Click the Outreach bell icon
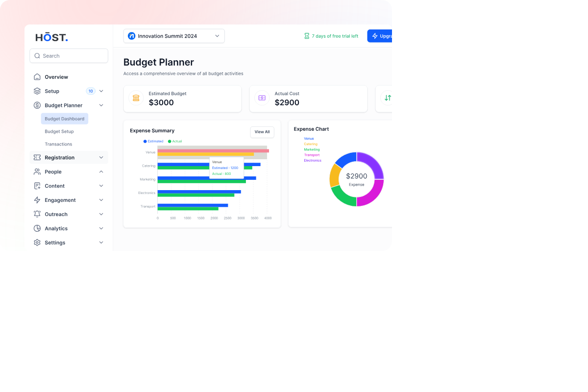Screen dimensions: 588x392 [x=37, y=214]
